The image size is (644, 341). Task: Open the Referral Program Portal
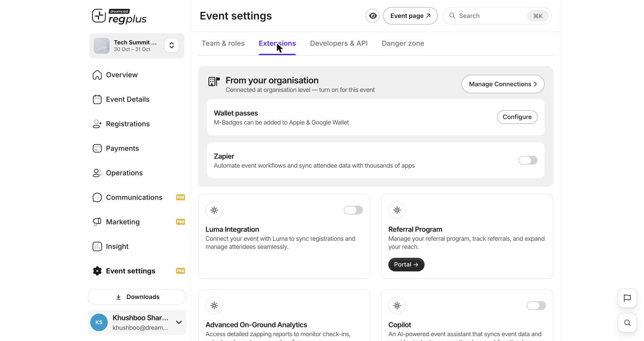pyautogui.click(x=406, y=264)
